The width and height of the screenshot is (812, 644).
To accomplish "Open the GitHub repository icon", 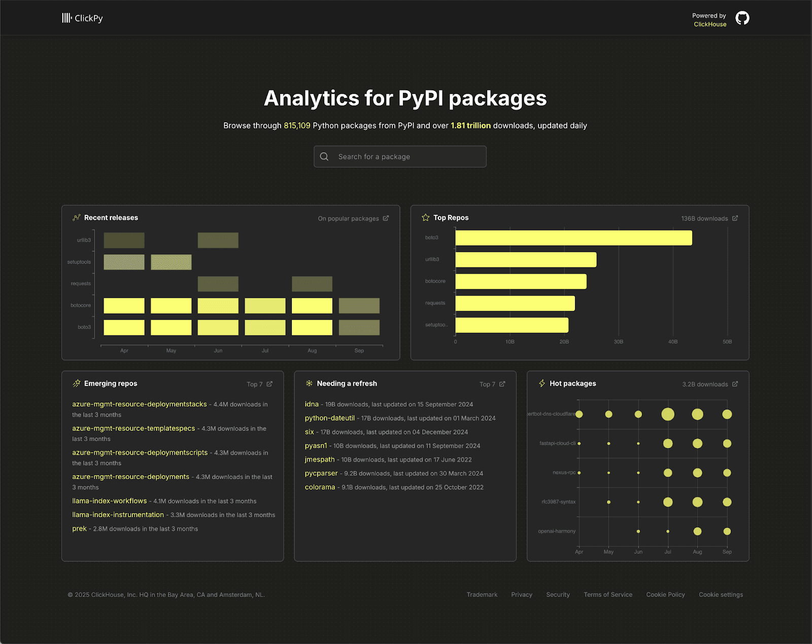I will coord(742,18).
